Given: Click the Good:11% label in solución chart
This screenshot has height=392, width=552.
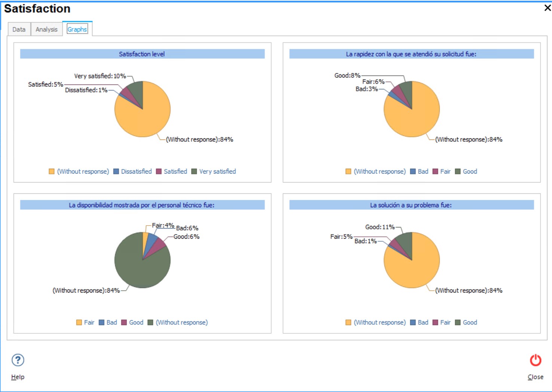Looking at the screenshot, I should coord(380,227).
